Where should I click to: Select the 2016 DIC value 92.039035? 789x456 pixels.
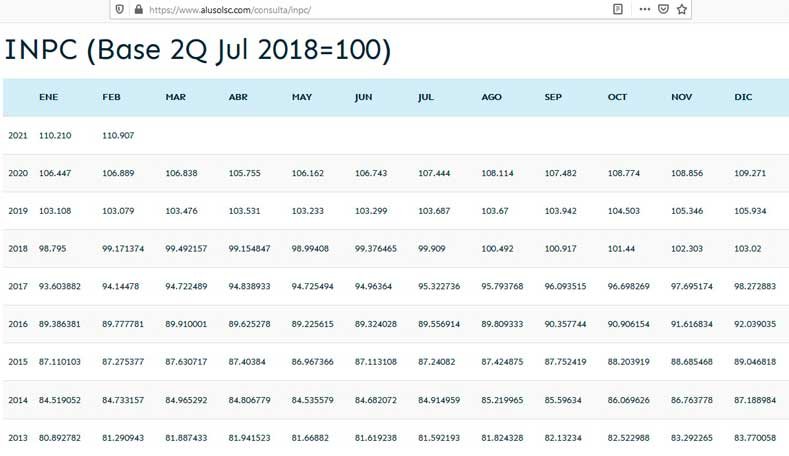(x=755, y=324)
